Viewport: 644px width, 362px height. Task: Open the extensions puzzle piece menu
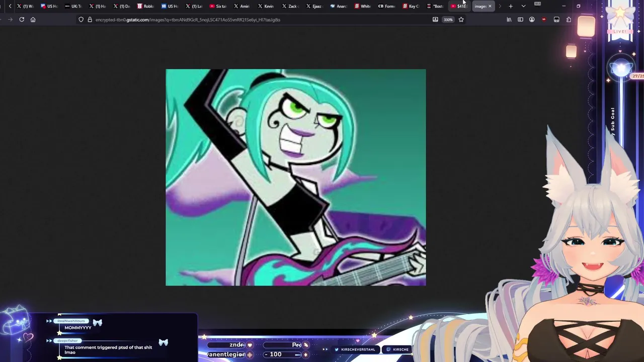pos(569,20)
